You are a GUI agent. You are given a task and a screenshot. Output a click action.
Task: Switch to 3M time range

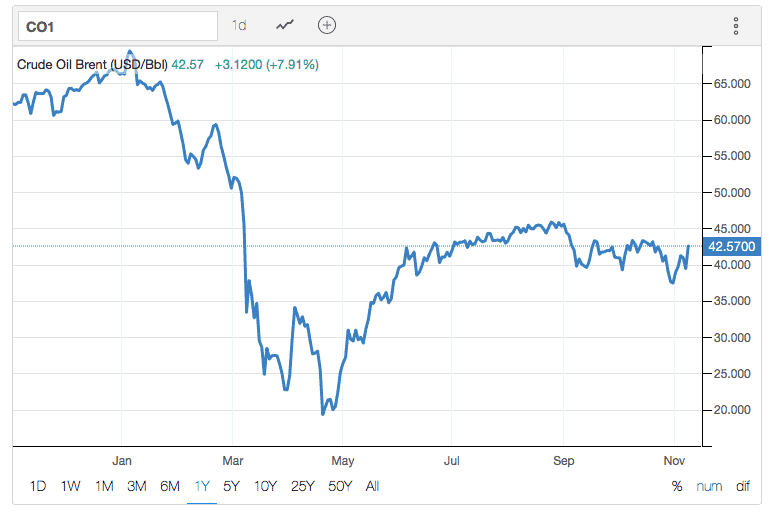[137, 487]
